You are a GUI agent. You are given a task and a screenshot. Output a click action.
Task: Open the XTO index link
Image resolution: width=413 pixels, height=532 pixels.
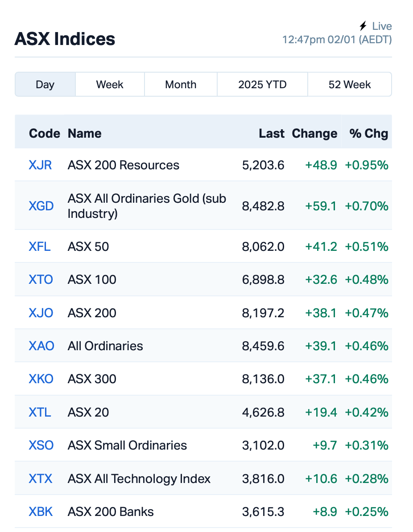point(41,279)
